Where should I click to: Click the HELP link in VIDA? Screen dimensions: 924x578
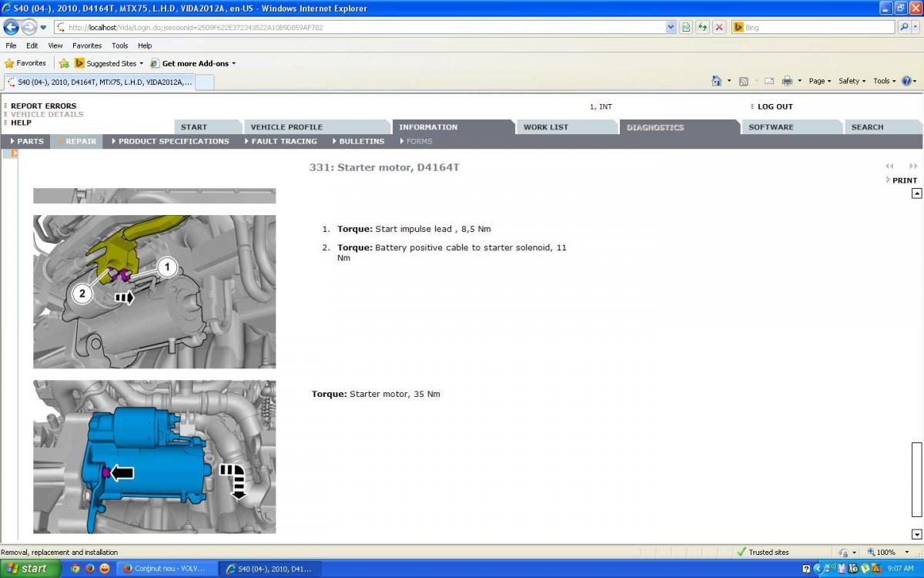click(21, 123)
